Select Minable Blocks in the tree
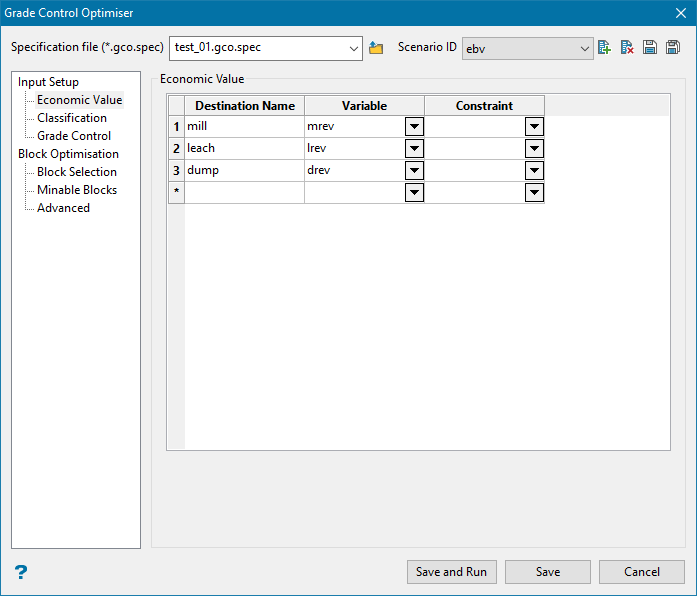697x596 pixels. pyautogui.click(x=77, y=190)
